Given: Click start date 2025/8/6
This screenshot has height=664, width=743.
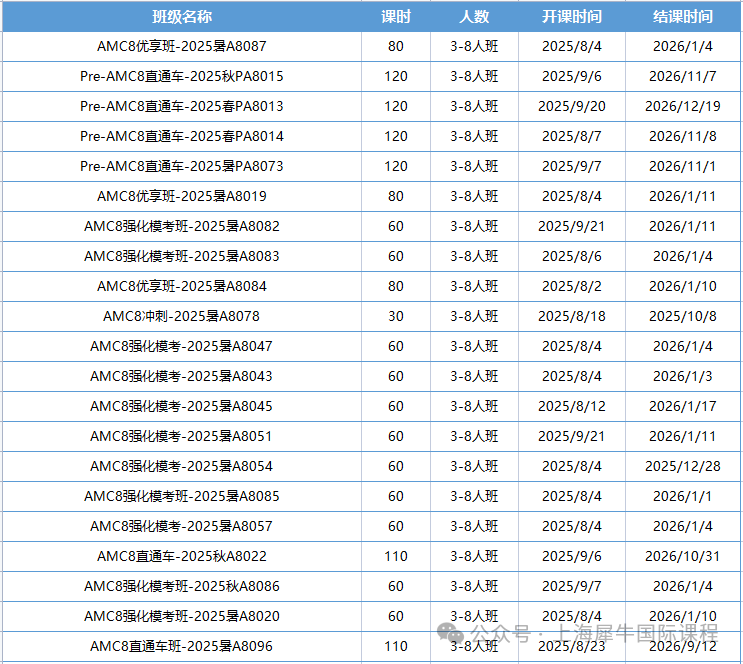Looking at the screenshot, I should click(x=571, y=256).
